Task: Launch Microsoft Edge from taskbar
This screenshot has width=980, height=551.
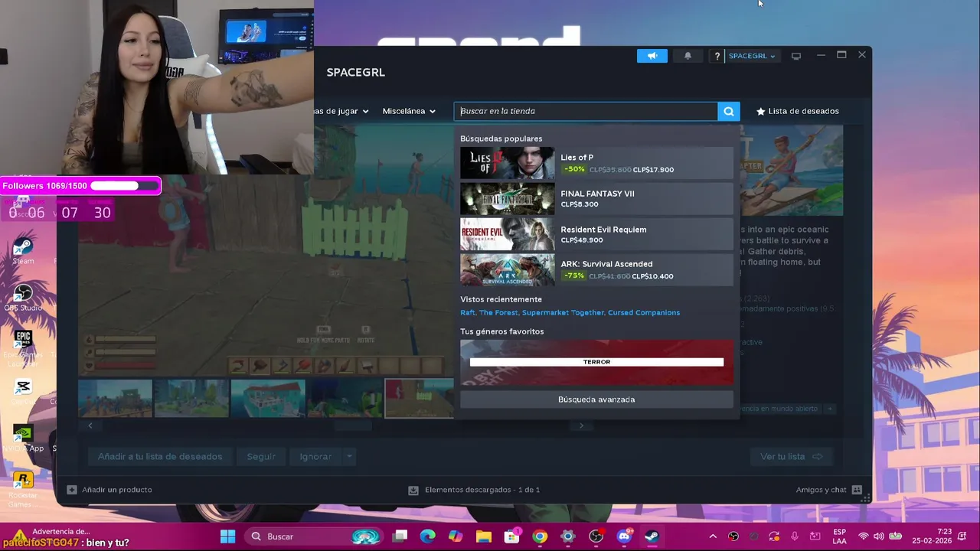Action: tap(427, 536)
